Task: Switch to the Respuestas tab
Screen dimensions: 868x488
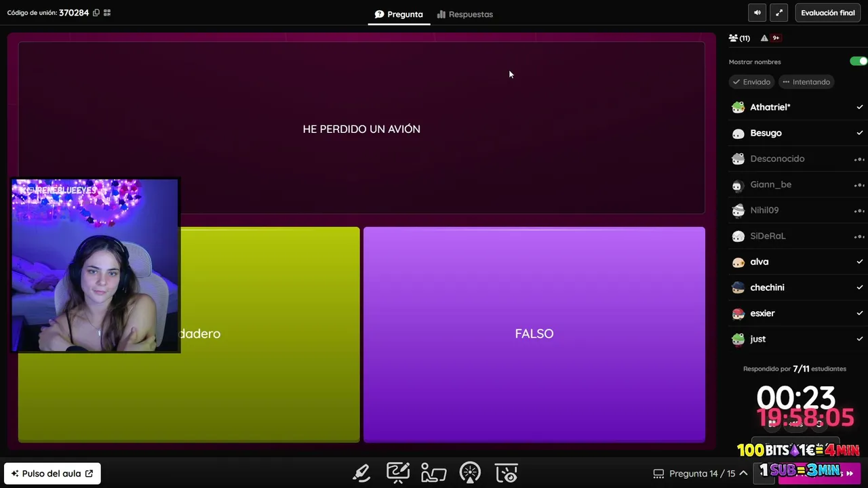Action: click(465, 14)
